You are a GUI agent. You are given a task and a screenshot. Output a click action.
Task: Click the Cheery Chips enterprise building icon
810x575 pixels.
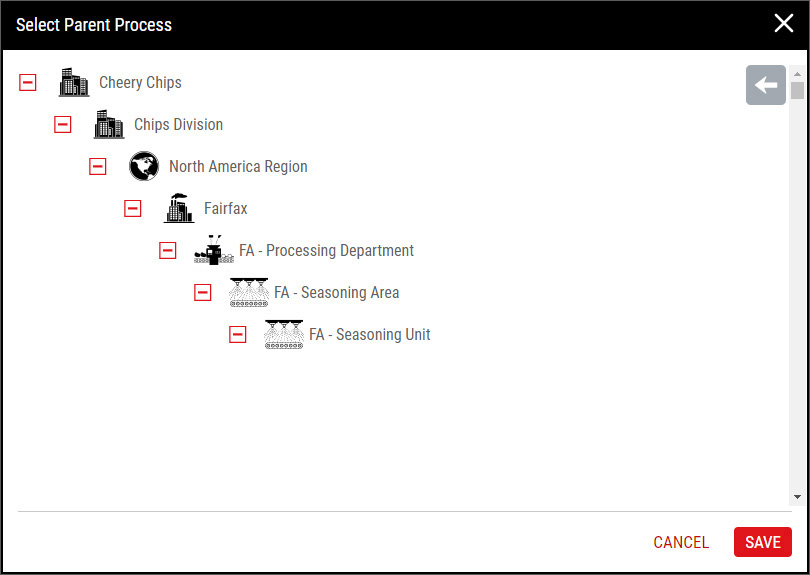tap(74, 82)
